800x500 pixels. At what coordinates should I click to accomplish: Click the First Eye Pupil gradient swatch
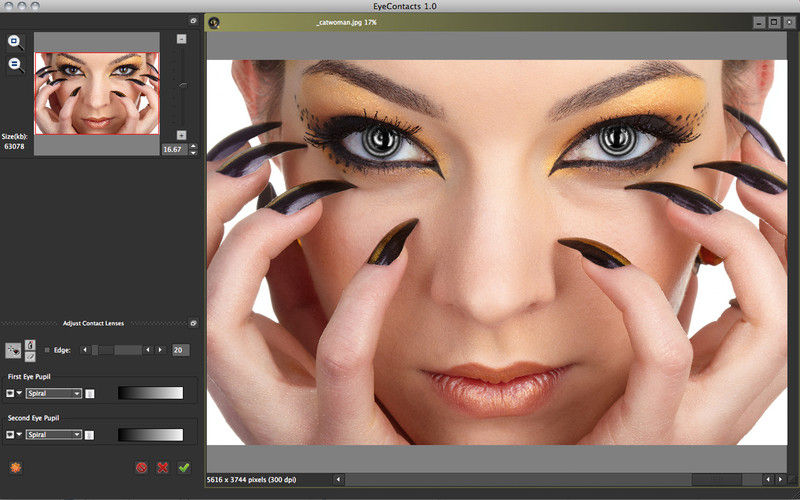[x=151, y=393]
